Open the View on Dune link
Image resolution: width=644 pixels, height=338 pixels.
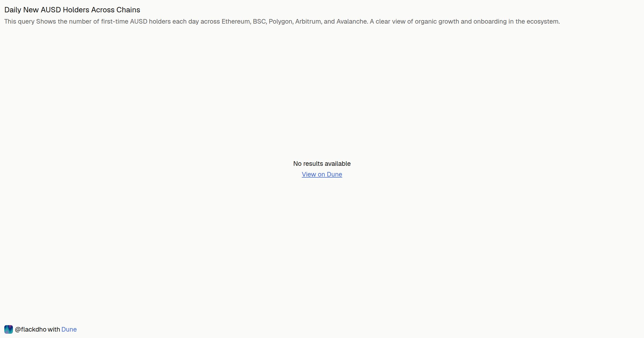tap(322, 174)
